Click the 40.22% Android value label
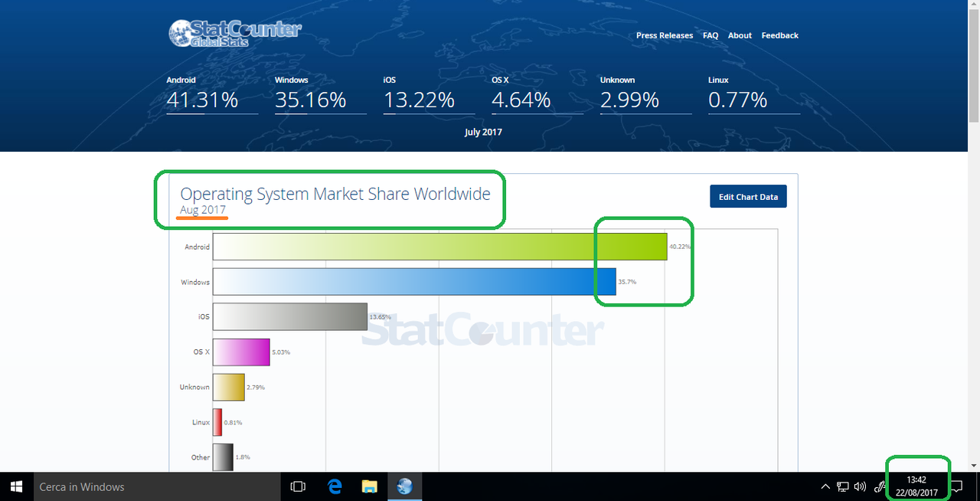Screen dimensions: 980x501 pos(680,247)
